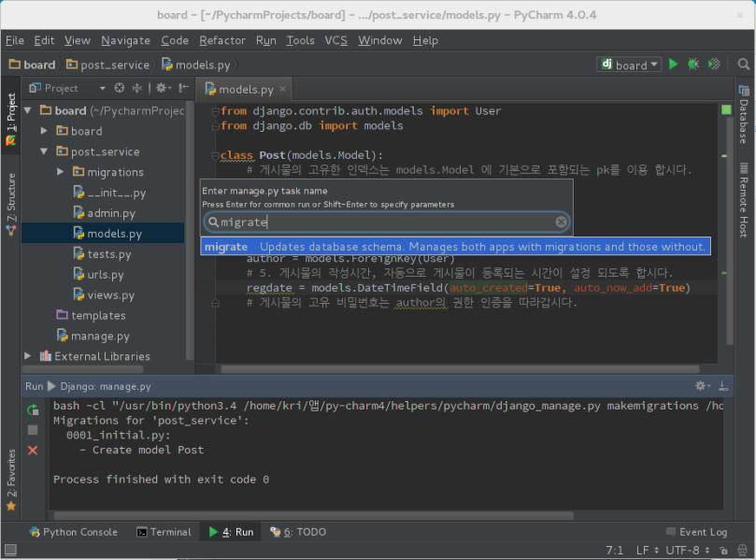Close the models.py editor tab
This screenshot has width=756, height=560.
(x=283, y=89)
